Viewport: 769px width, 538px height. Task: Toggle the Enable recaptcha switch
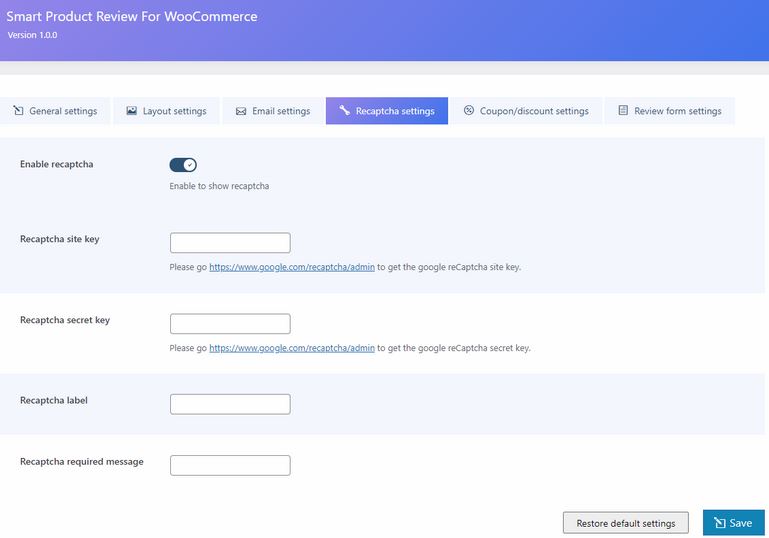coord(183,165)
